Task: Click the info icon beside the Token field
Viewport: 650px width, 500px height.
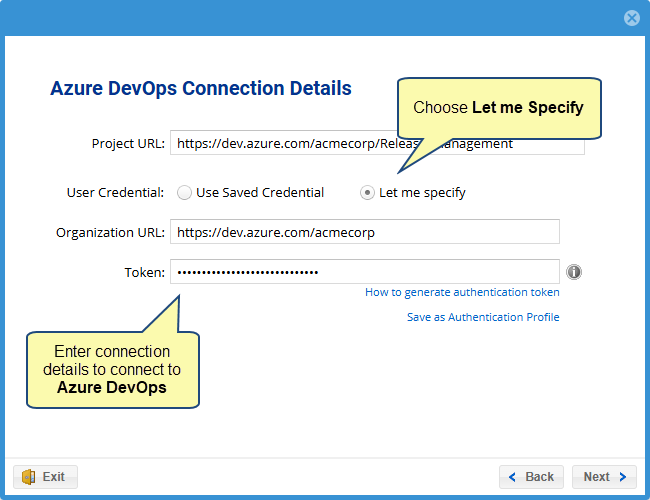Action: [x=574, y=272]
